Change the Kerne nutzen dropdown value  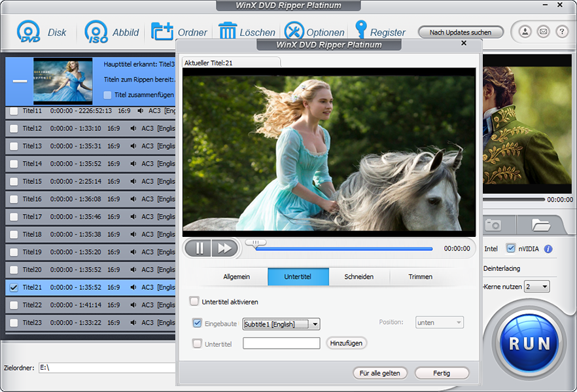click(x=537, y=286)
